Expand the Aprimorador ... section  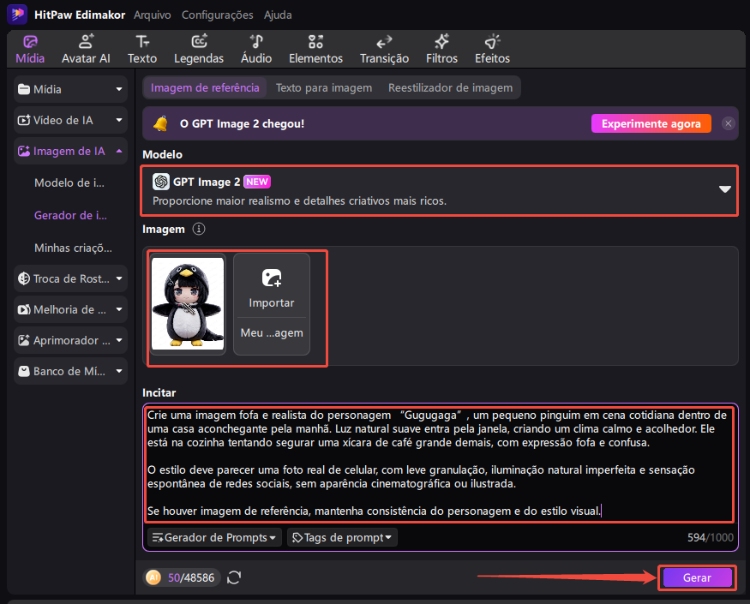click(70, 340)
